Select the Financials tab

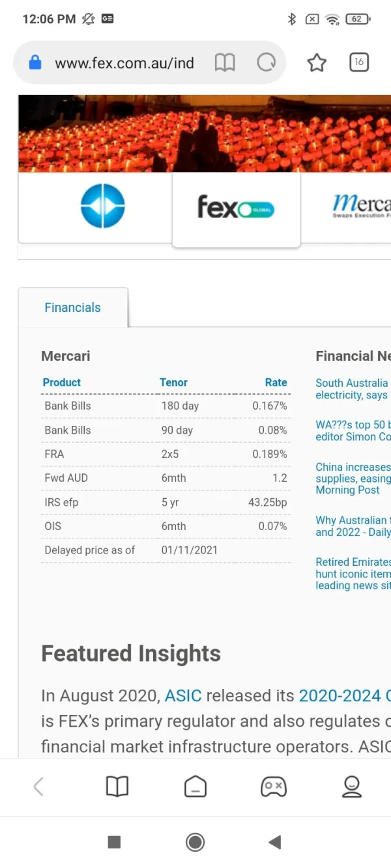[73, 308]
